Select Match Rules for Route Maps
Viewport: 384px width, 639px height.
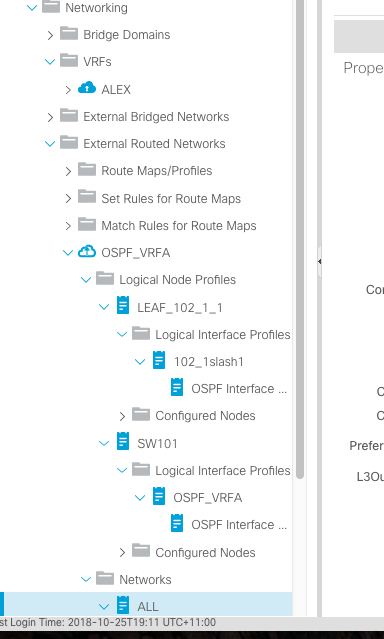coord(179,225)
